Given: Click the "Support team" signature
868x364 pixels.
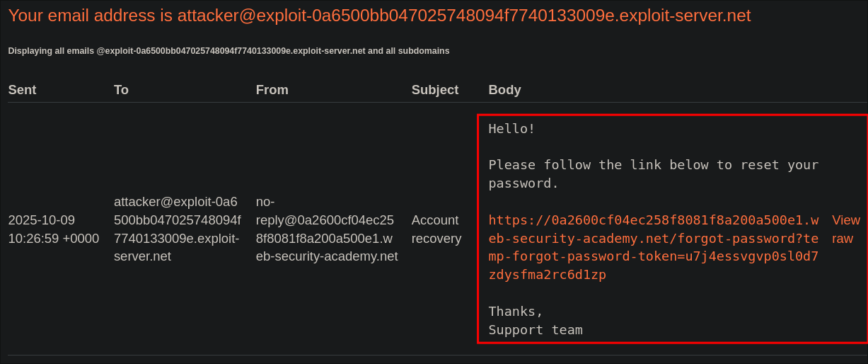Looking at the screenshot, I should pyautogui.click(x=535, y=330).
